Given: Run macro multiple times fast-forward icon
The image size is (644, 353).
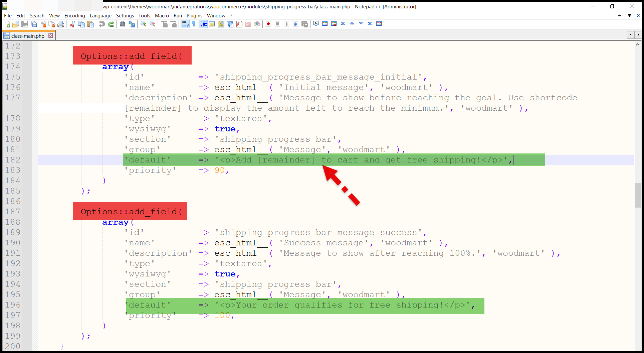Looking at the screenshot, I should 295,24.
